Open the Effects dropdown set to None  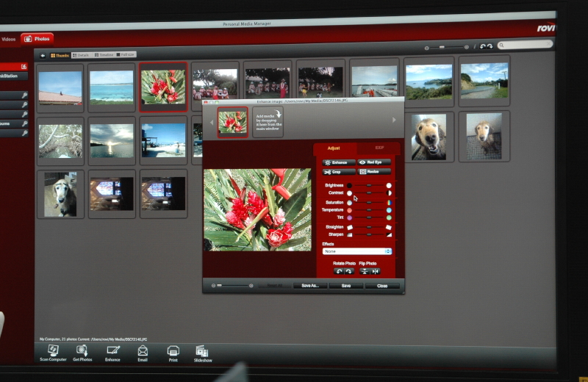click(357, 251)
